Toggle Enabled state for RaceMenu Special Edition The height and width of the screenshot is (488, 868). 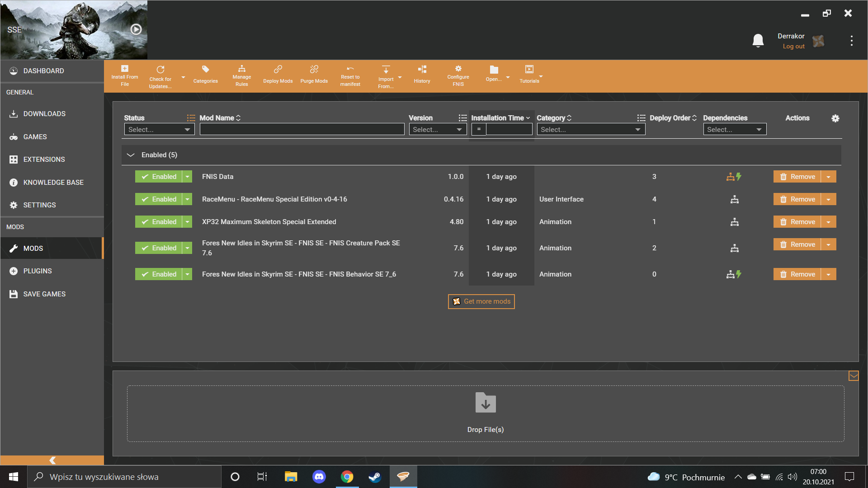[x=159, y=199]
